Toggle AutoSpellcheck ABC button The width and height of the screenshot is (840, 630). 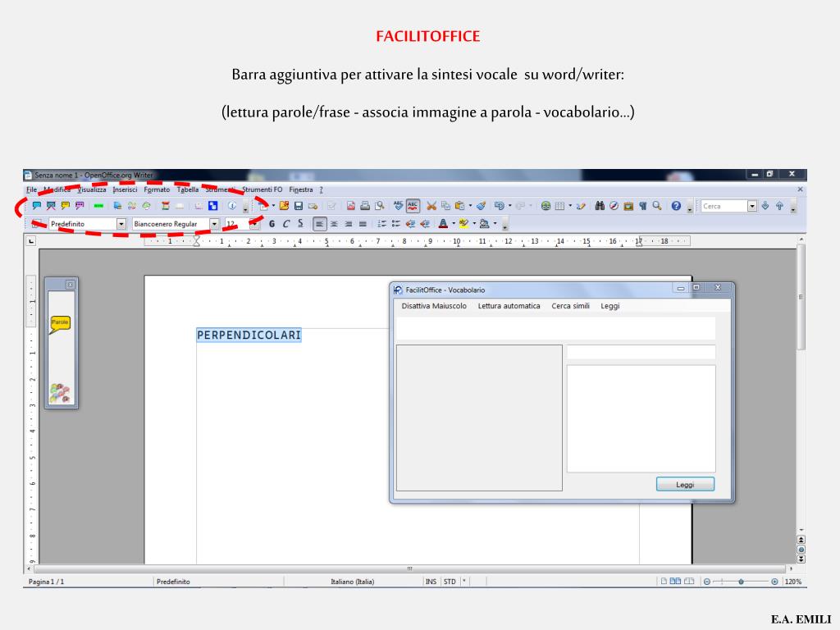point(413,206)
